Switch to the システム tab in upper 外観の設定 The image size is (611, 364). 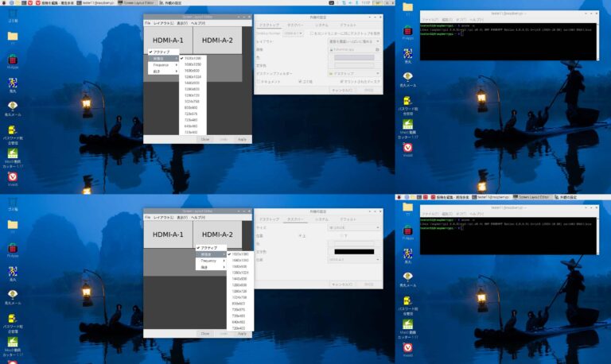[321, 25]
